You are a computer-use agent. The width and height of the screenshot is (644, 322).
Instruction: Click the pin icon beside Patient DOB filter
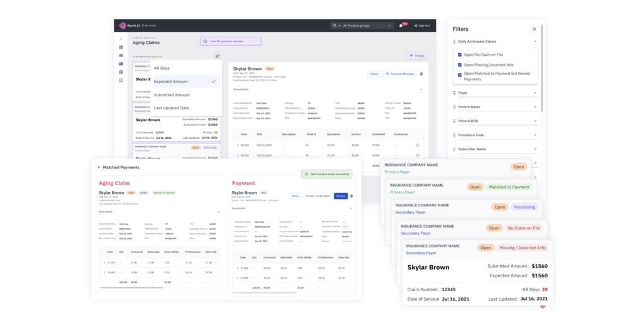pos(455,121)
